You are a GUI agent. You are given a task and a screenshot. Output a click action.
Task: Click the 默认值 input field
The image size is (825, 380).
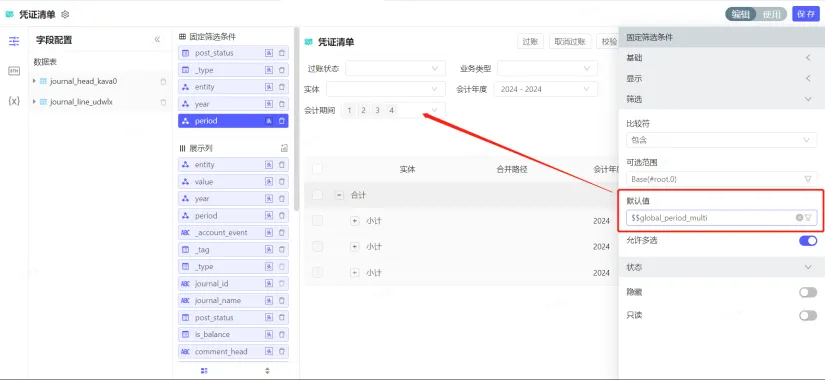721,217
